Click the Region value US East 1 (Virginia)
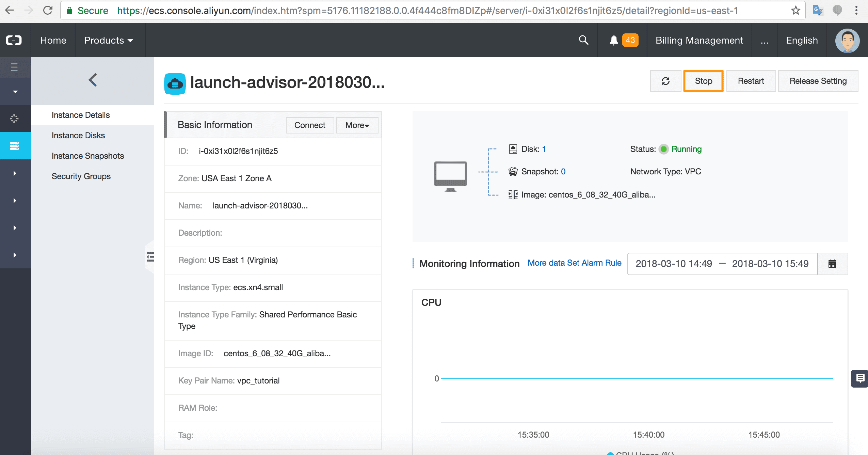 tap(243, 260)
